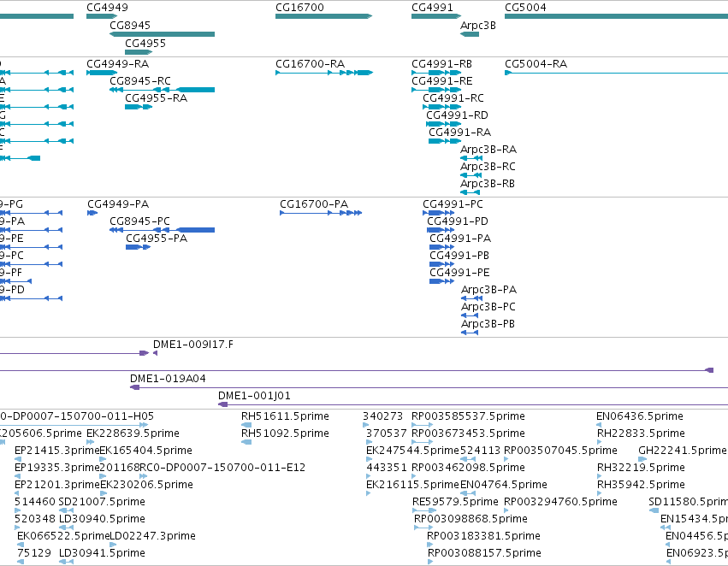The image size is (728, 566).
Task: Click transcript CG4991-RD label
Action: [458, 115]
